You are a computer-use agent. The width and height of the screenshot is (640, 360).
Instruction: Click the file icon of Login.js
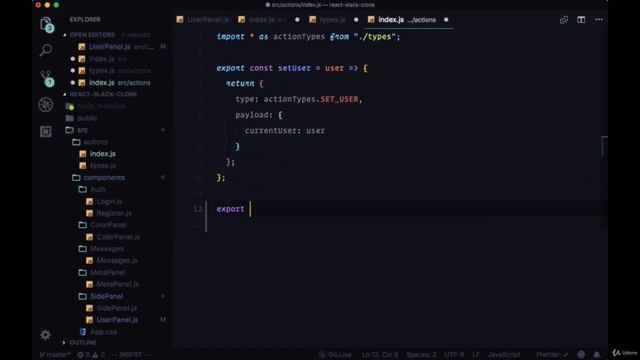(89, 201)
